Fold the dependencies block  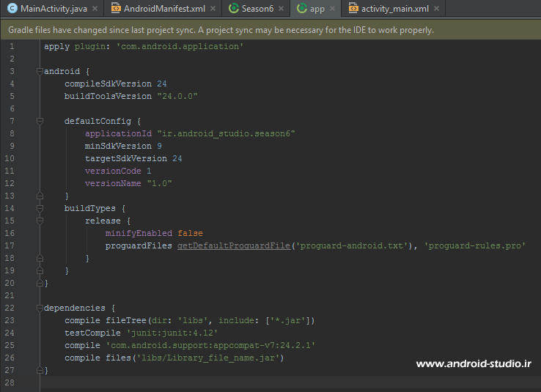tap(40, 308)
